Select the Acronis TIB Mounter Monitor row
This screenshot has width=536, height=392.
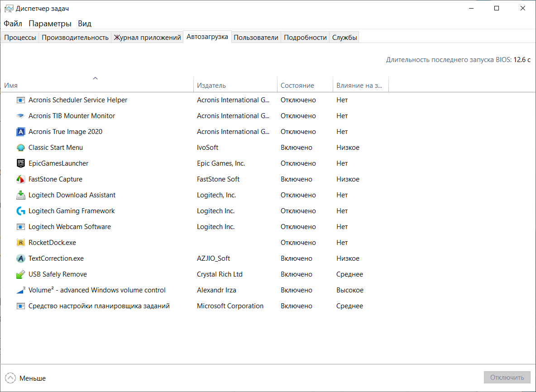72,116
